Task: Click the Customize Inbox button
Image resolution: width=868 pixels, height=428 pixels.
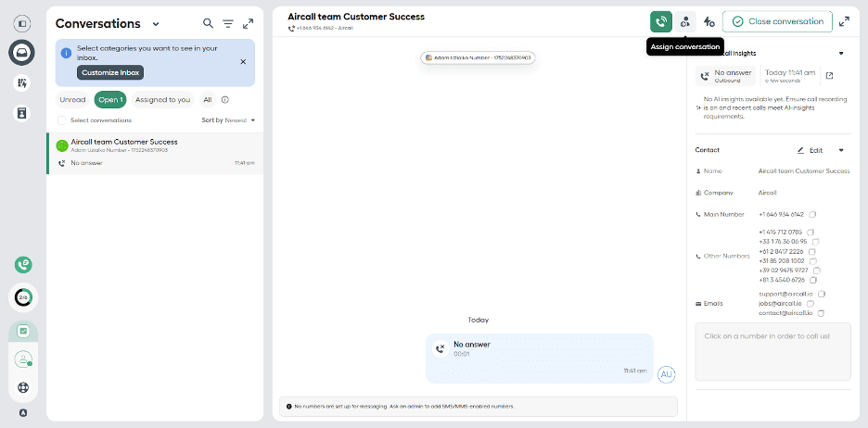Action: 110,72
